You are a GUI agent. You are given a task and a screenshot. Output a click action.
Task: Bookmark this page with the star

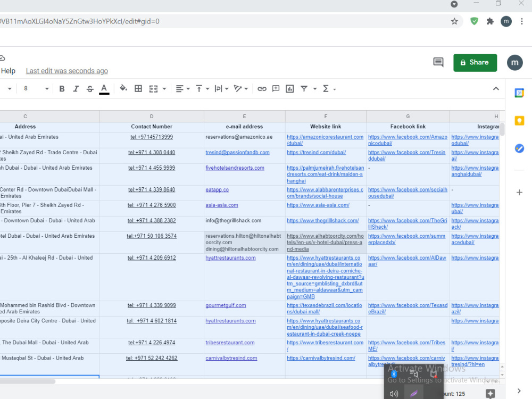point(454,22)
